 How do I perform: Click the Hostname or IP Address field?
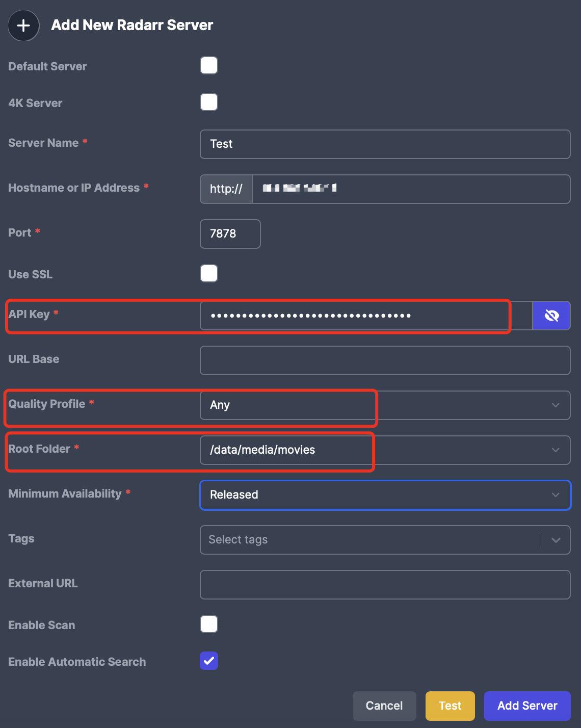[410, 189]
